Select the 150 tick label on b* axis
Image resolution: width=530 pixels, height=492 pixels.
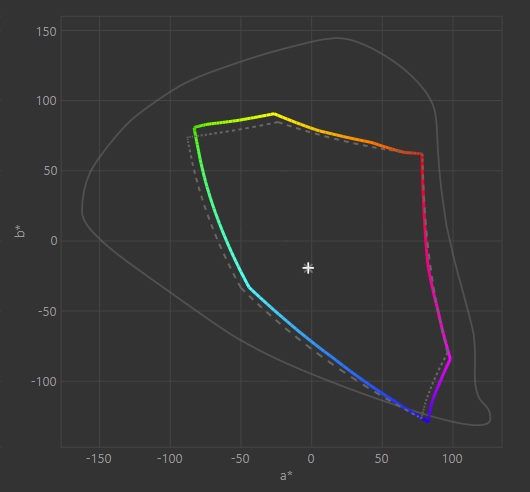click(46, 32)
